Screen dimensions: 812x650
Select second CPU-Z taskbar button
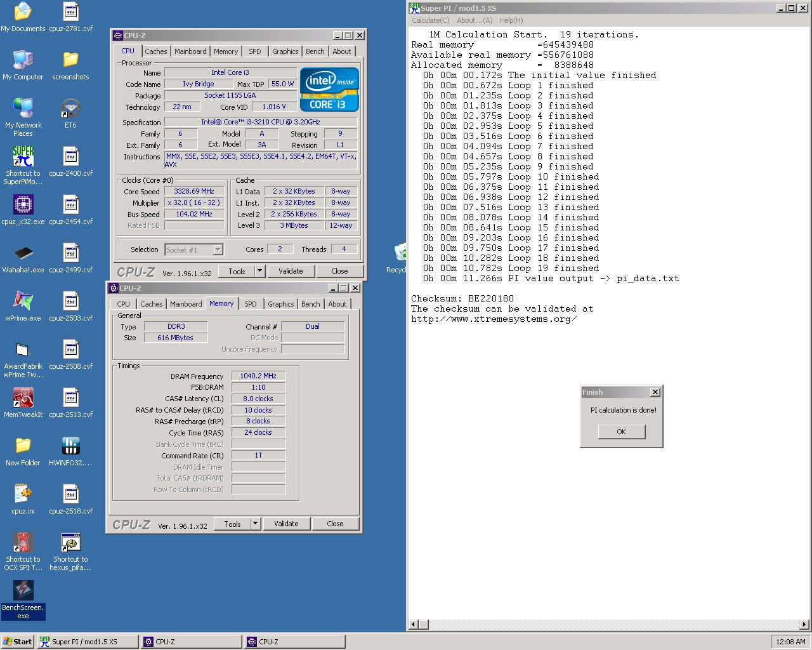(294, 642)
